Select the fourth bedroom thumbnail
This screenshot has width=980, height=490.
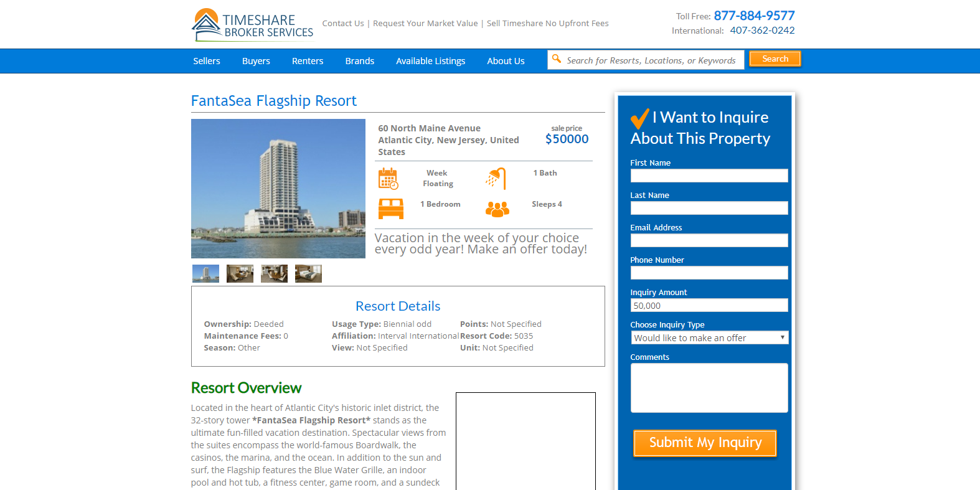[308, 274]
